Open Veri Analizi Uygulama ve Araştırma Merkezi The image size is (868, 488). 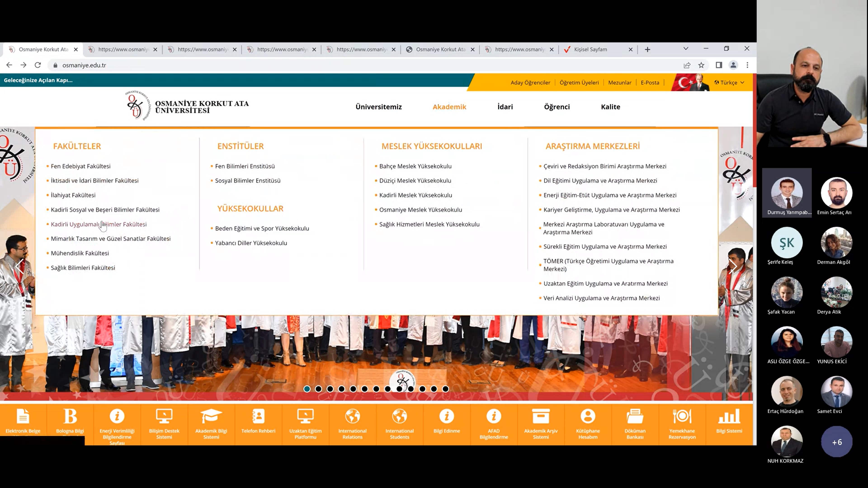pos(601,298)
